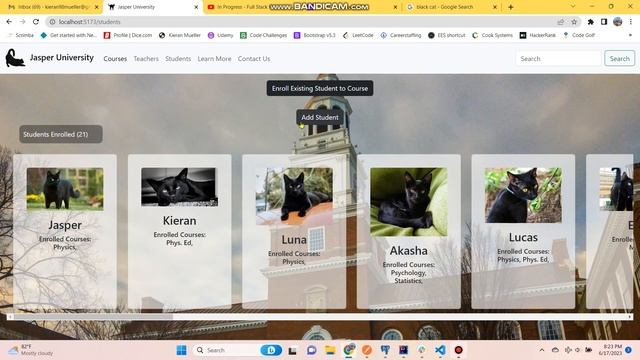Open Chrome side panel icon

coord(604,22)
